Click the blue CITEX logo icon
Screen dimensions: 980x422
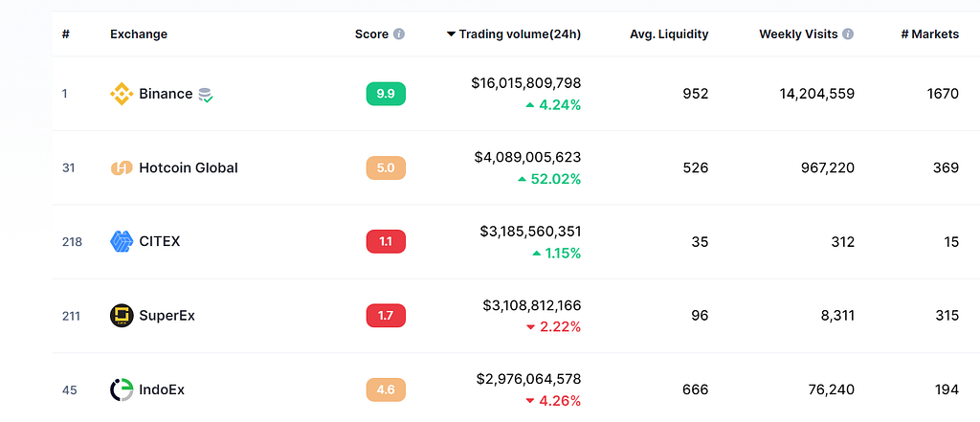pyautogui.click(x=122, y=241)
